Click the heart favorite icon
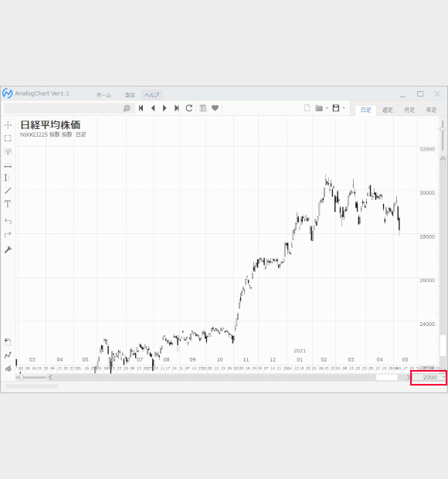This screenshot has width=448, height=479. [x=215, y=108]
